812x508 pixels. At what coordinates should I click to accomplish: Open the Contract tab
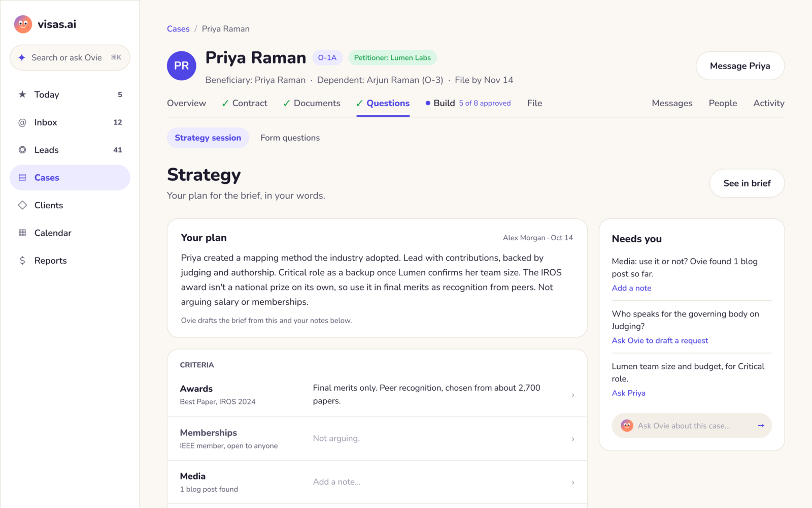(x=245, y=103)
